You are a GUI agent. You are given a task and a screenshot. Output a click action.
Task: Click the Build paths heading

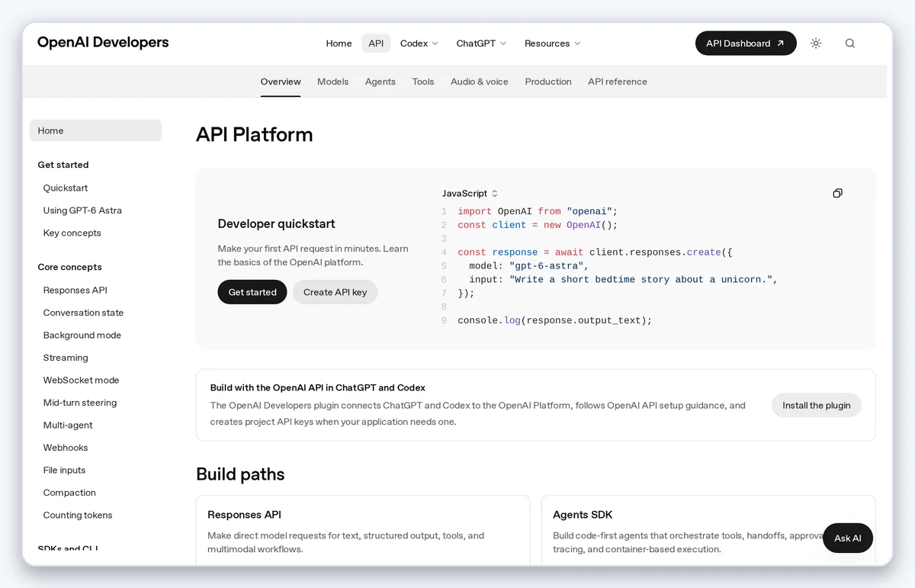tap(240, 474)
